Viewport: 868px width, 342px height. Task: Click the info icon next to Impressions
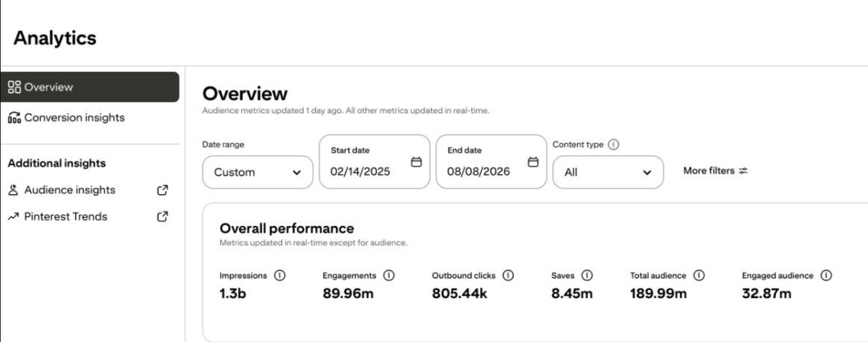tap(280, 276)
